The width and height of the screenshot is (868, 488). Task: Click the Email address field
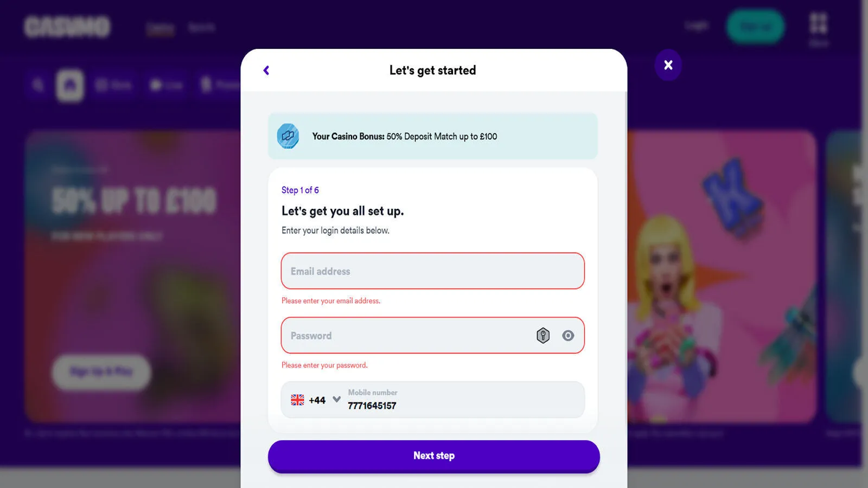(x=433, y=271)
